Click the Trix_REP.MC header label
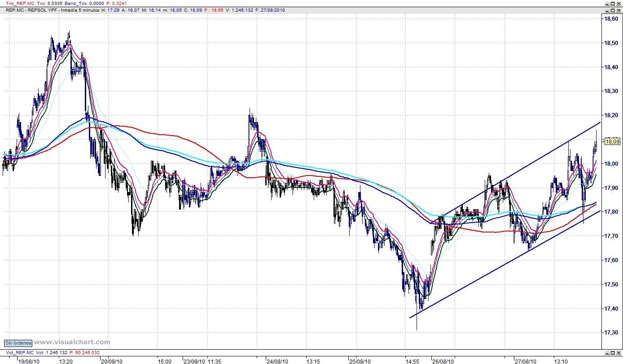This screenshot has width=623, height=364. click(x=18, y=3)
